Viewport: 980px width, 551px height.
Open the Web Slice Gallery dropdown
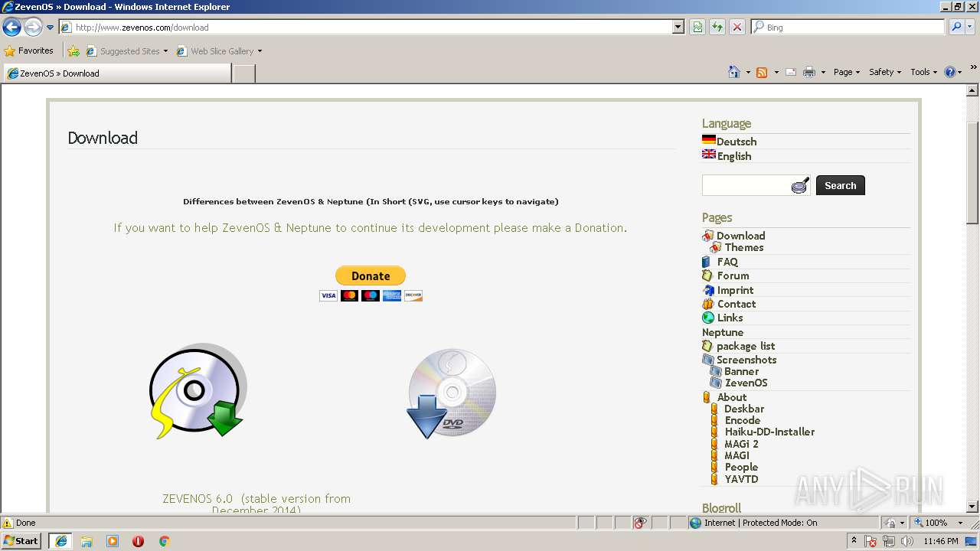click(x=219, y=51)
